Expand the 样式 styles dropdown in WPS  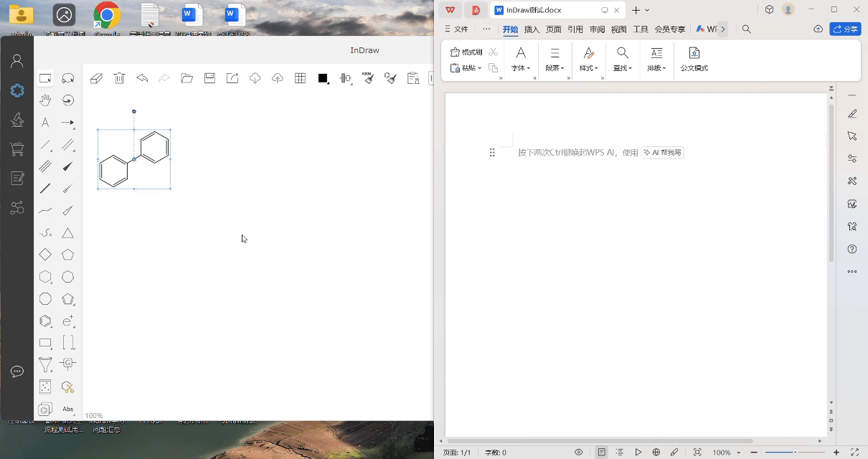coord(589,68)
